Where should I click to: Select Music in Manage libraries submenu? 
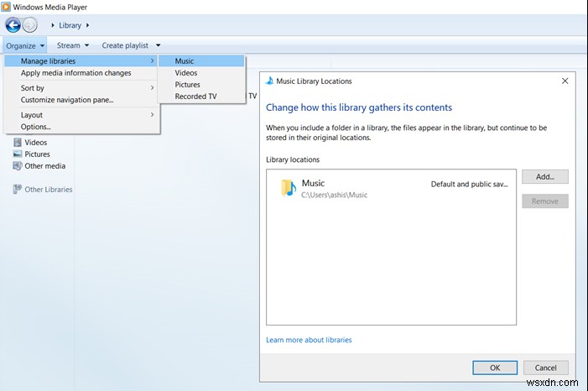(x=201, y=60)
